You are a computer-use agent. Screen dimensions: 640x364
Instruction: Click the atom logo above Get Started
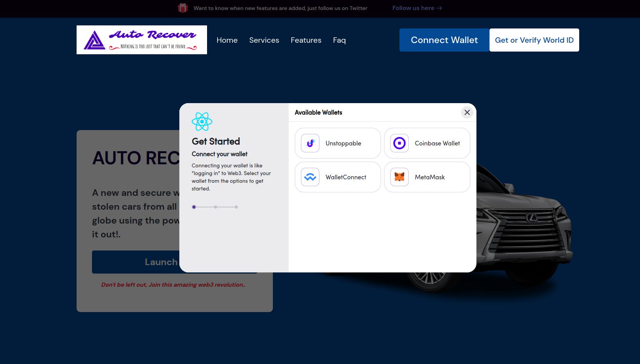(x=202, y=122)
